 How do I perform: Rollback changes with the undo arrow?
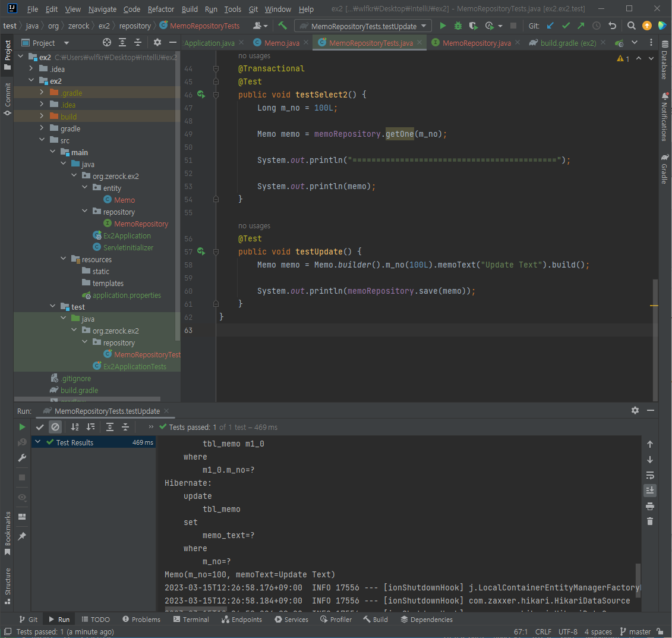coord(612,26)
